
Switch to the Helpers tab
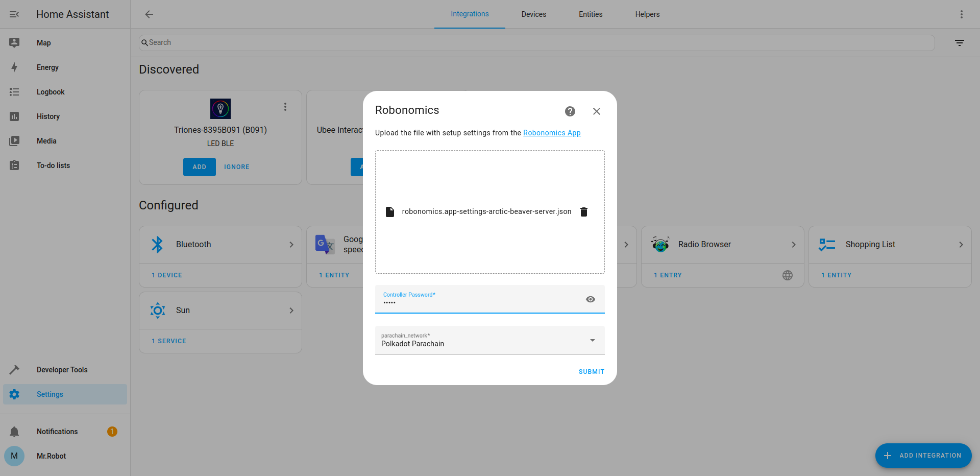647,14
